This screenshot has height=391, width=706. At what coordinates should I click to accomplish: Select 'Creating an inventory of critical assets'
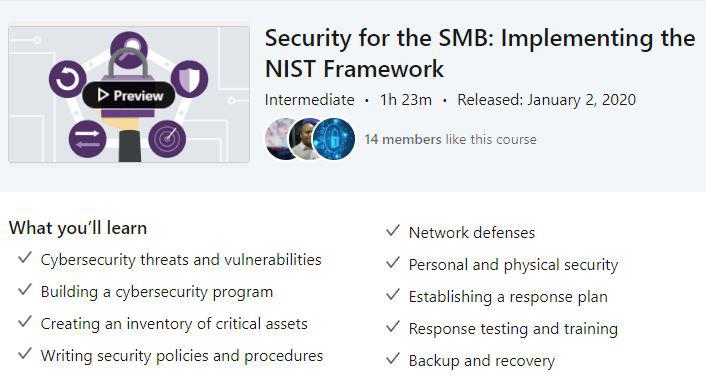click(x=174, y=324)
